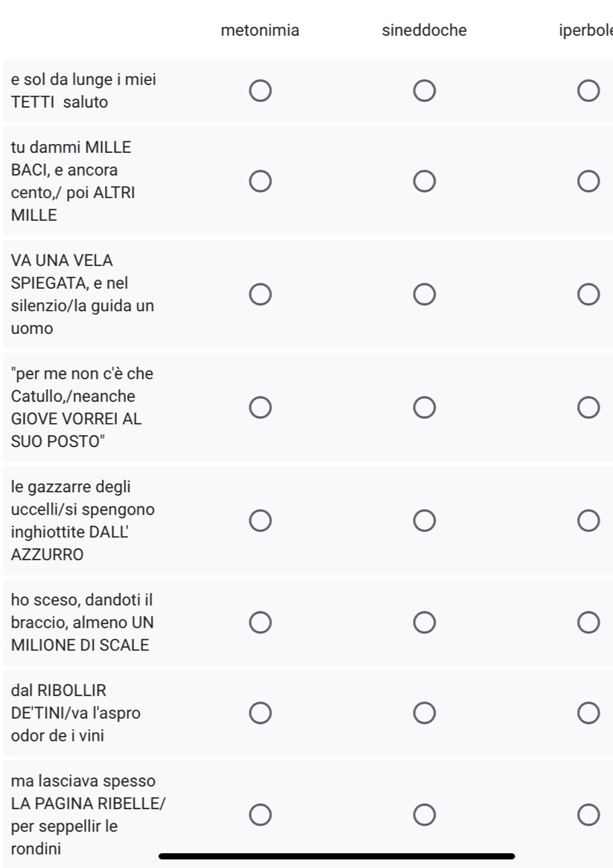Pick sineddoche for 'GIOVE VORREI AL SUO POSTO'

pyautogui.click(x=424, y=407)
